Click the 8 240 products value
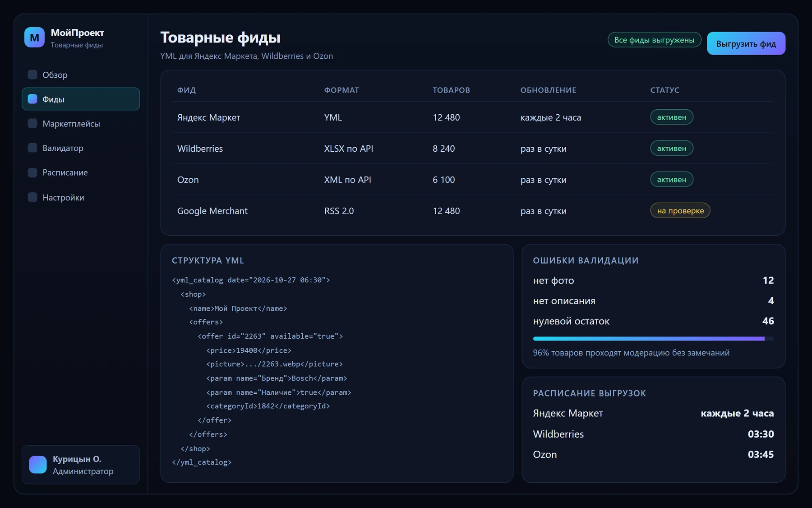The height and width of the screenshot is (508, 812). 444,149
